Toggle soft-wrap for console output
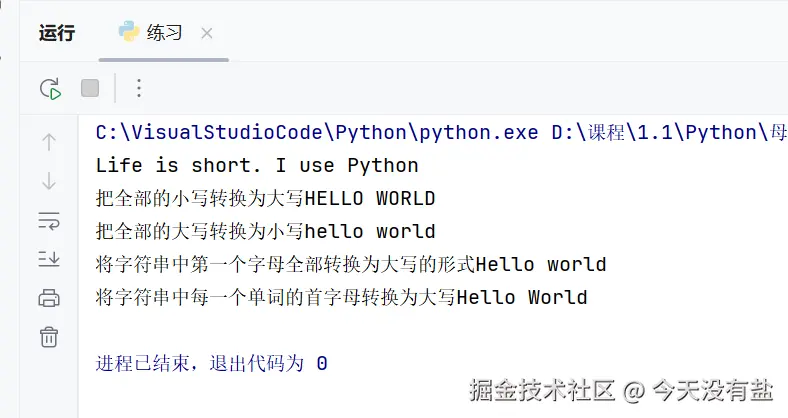788x418 pixels. 48,220
